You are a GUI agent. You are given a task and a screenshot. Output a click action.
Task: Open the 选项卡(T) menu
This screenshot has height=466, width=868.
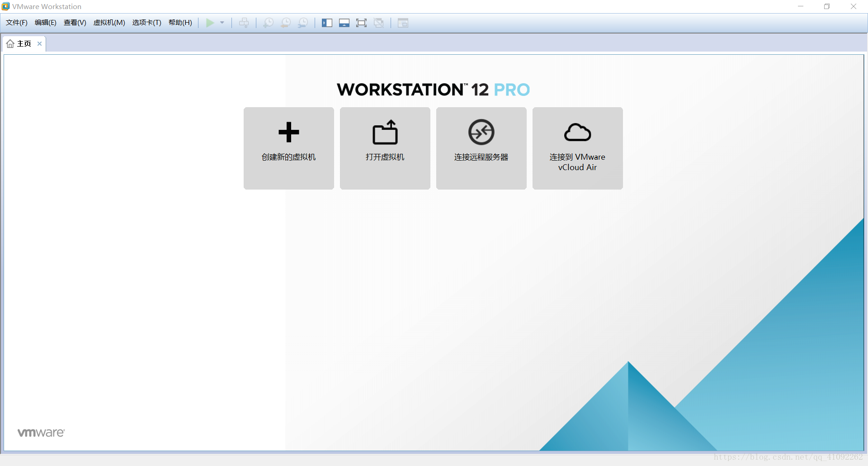coord(147,23)
